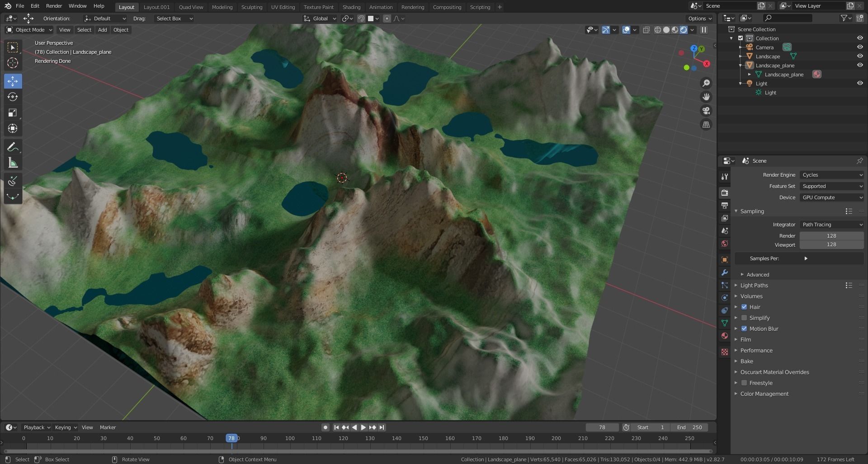Open the Modifiers properties tab
This screenshot has width=868, height=464.
(724, 272)
